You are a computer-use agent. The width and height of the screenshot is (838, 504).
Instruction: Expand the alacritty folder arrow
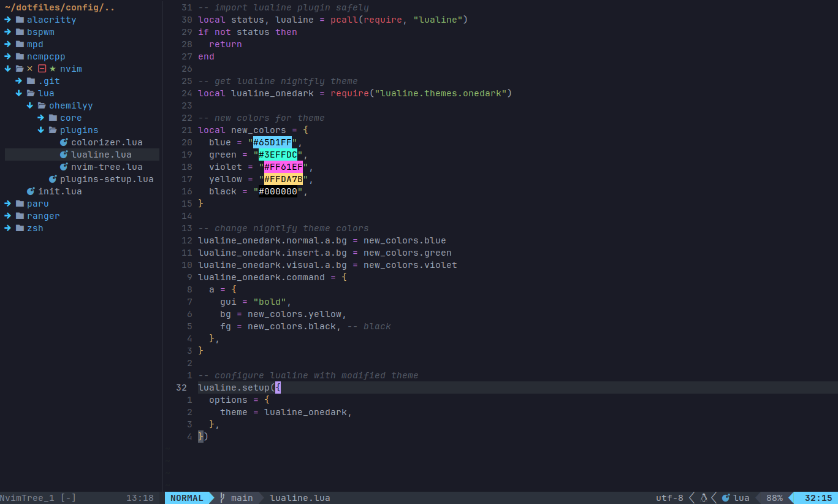click(x=7, y=20)
